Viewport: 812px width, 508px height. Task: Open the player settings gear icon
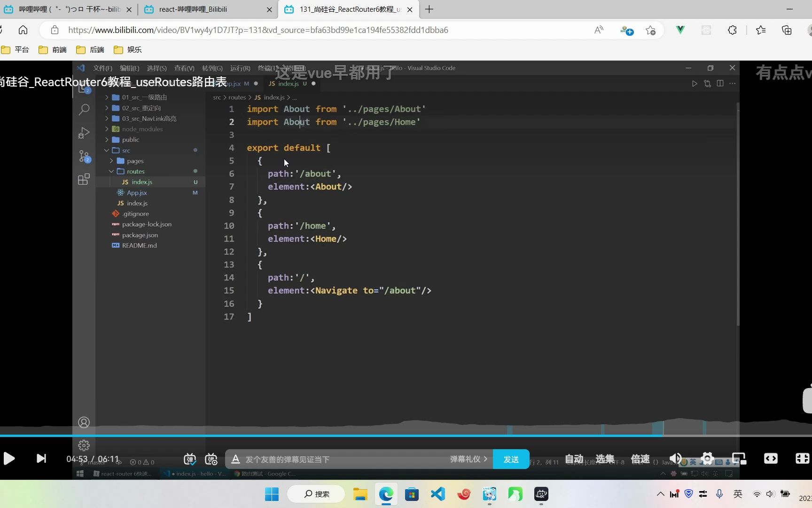(707, 458)
